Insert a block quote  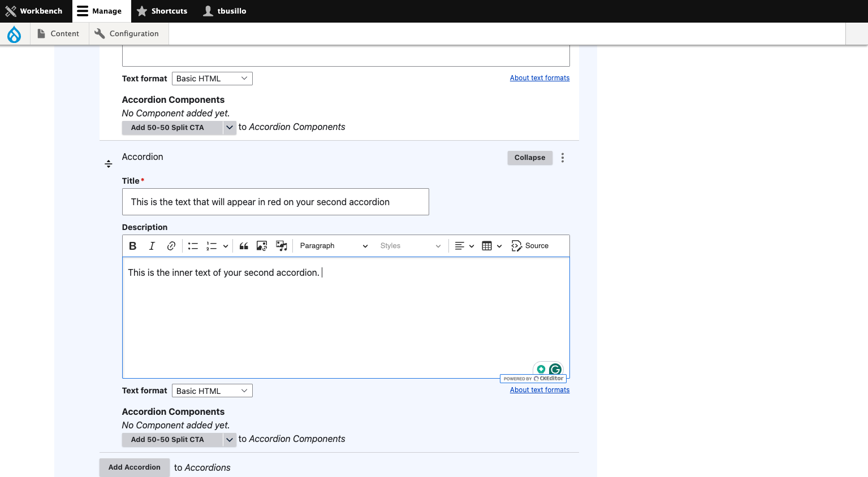[244, 246]
